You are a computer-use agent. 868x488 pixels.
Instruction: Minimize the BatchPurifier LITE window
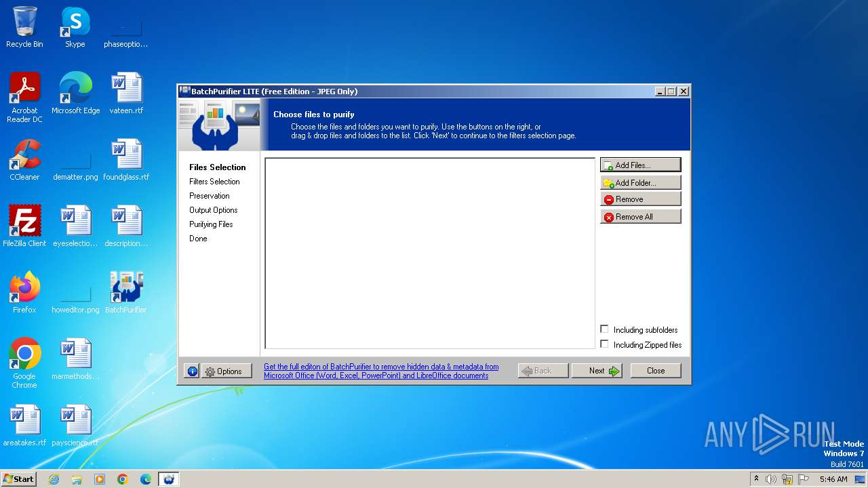(660, 91)
